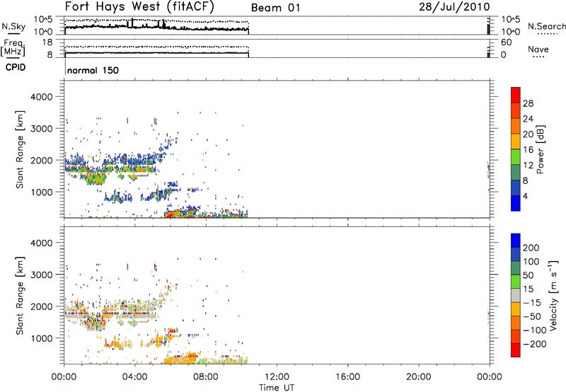Select the "Beam 01" label

pos(275,8)
